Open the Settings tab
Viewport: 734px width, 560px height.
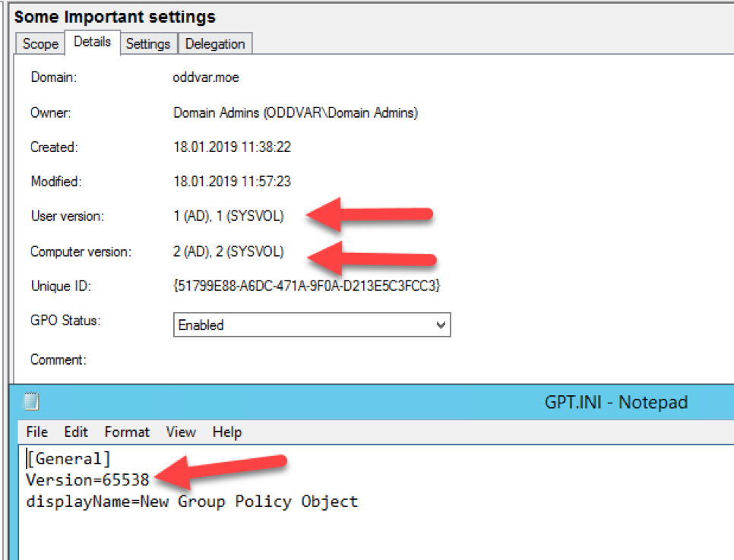click(x=148, y=43)
